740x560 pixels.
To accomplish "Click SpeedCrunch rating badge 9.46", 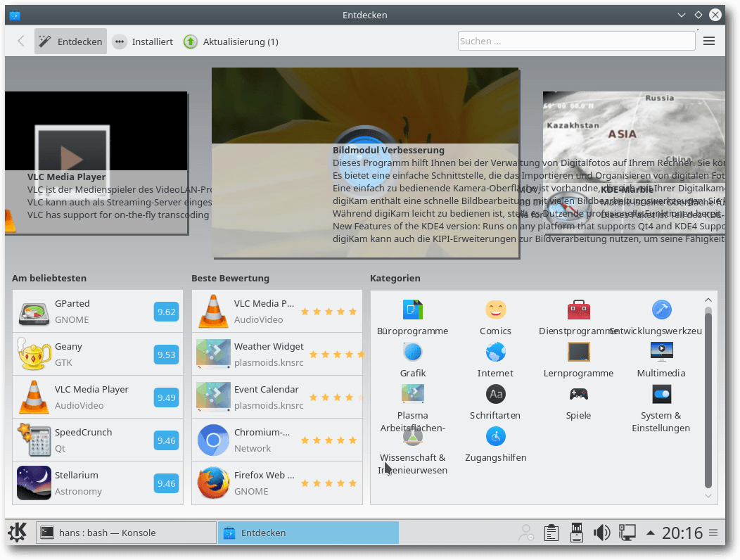I will pyautogui.click(x=166, y=440).
